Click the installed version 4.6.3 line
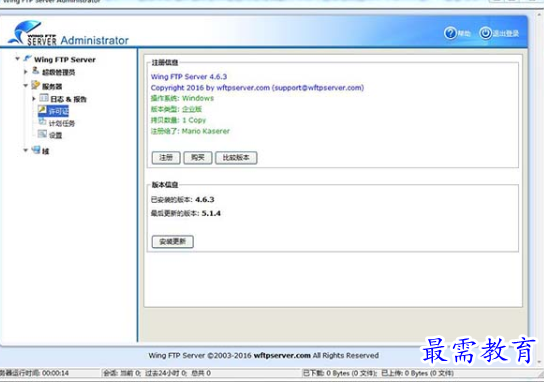This screenshot has height=382, width=544. tap(182, 200)
